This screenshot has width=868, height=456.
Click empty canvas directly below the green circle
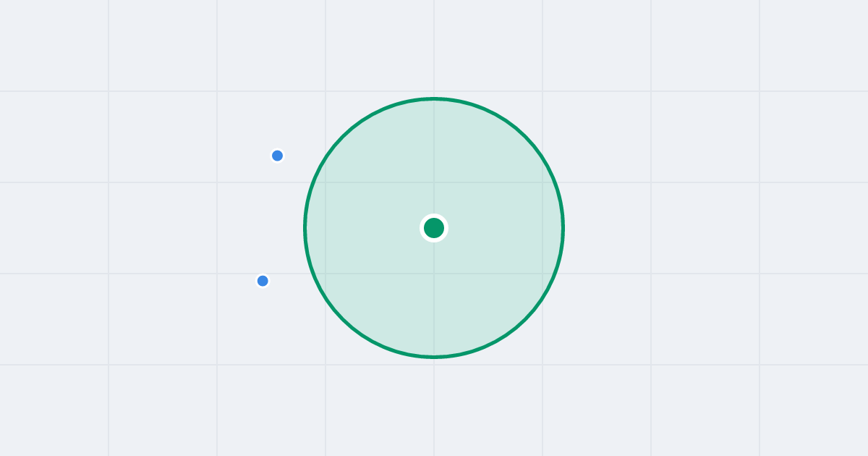434,405
